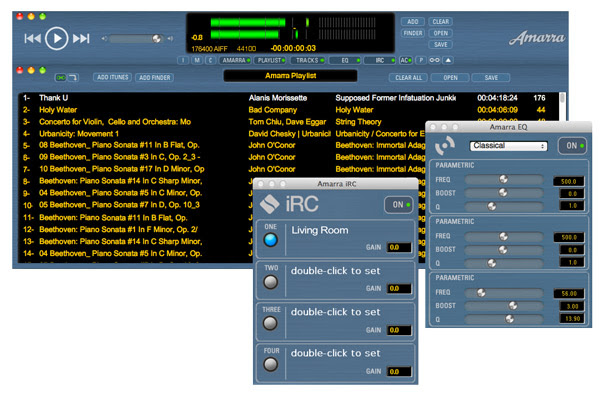Toggle the Amarra EQ ON switch
The width and height of the screenshot is (600, 393).
pos(572,146)
